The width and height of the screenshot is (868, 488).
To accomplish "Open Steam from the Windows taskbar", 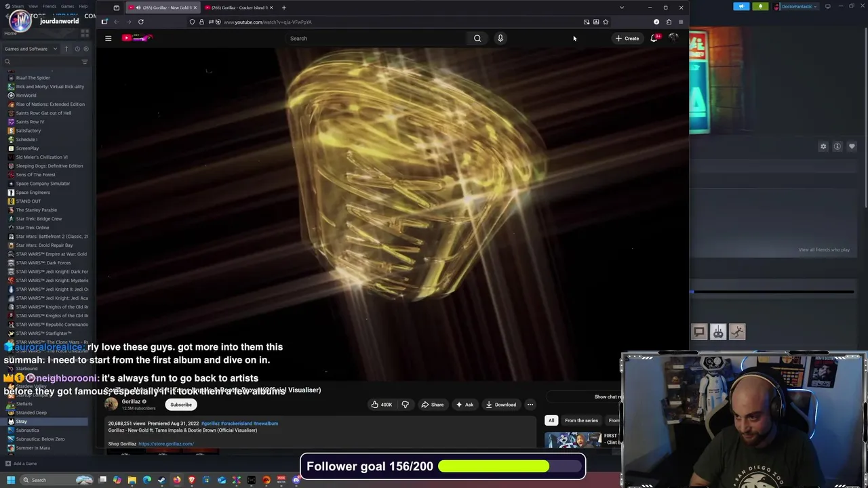I will pyautogui.click(x=161, y=480).
